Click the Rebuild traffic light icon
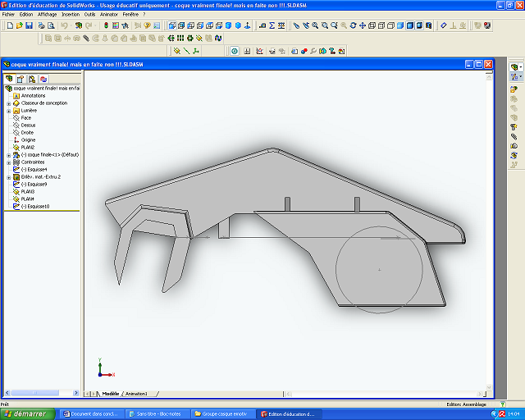The height and width of the screenshot is (420, 525). pos(104,25)
